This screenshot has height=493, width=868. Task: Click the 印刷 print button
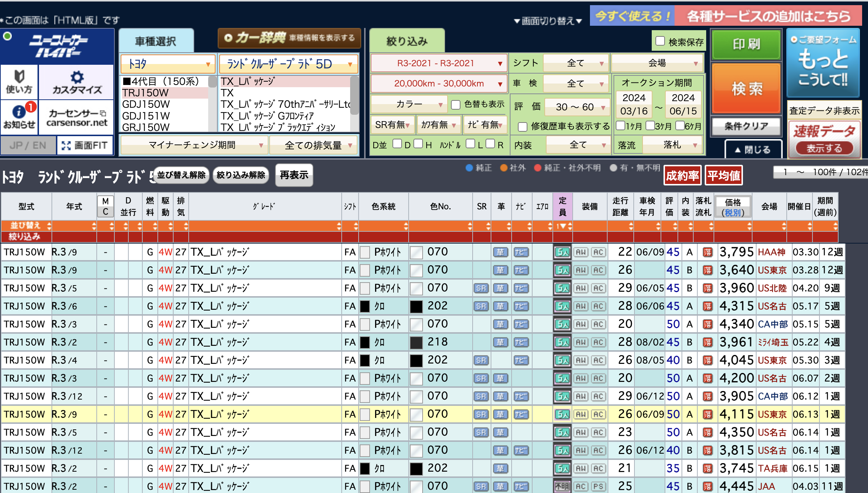pos(746,45)
